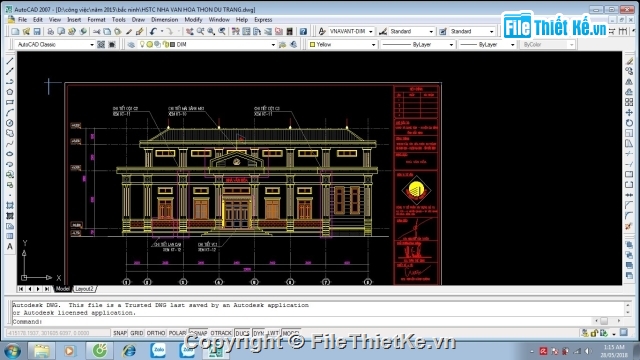Select the Rotate tool in Modify toolbar
This screenshot has height=360, width=640.
[629, 123]
